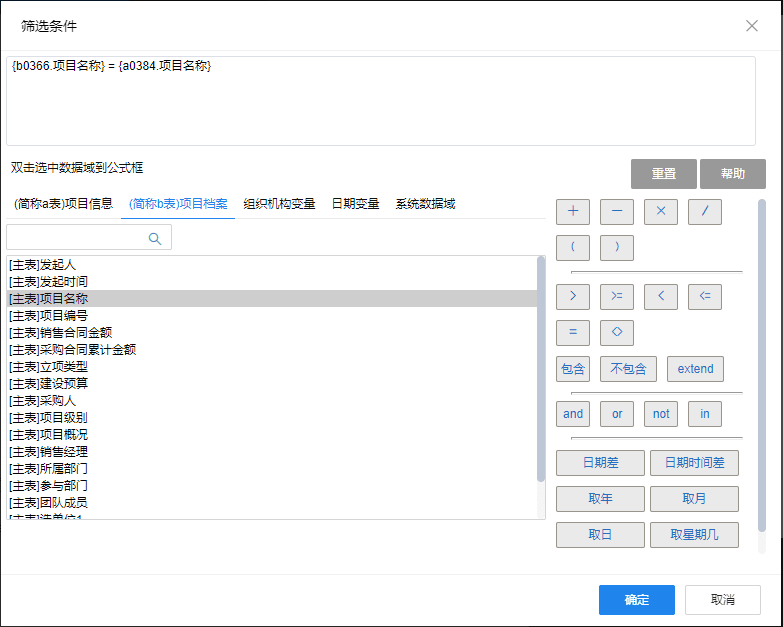Select [主表]建设预算 in the list
Screen dimensions: 783x627
click(272, 383)
